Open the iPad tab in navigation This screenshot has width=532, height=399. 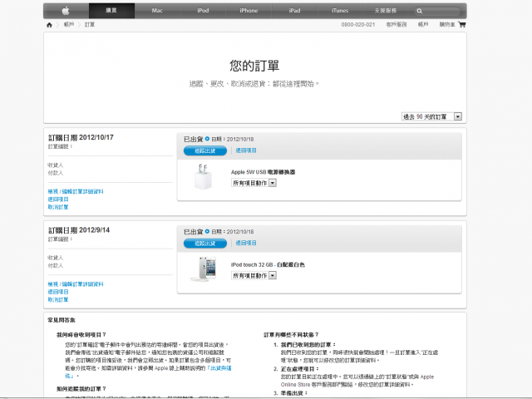[x=294, y=11]
